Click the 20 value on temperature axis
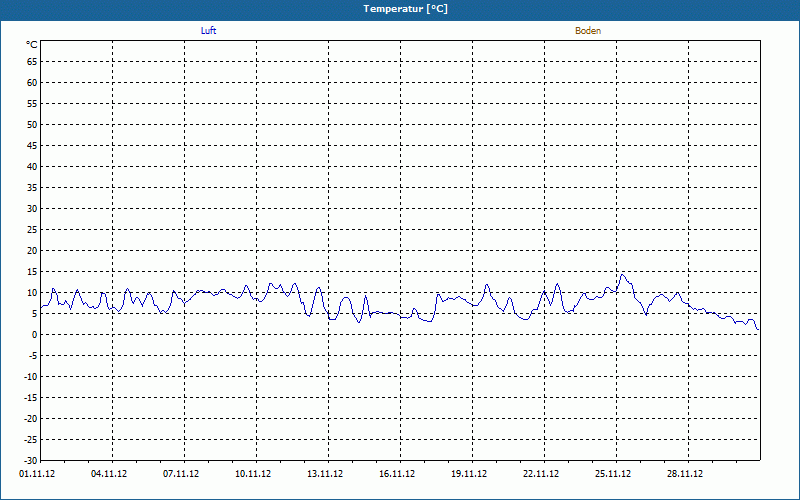This screenshot has width=800, height=500. coord(32,251)
